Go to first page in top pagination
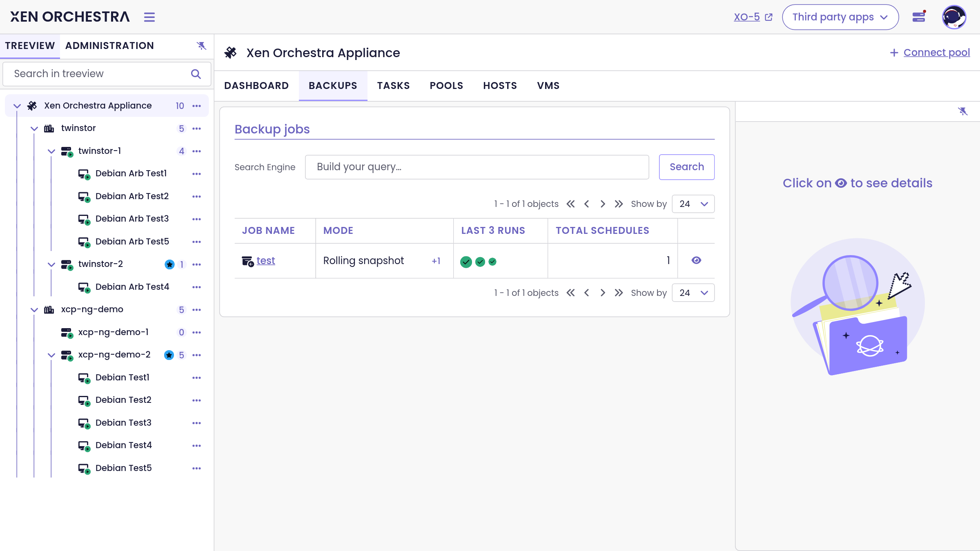 570,204
